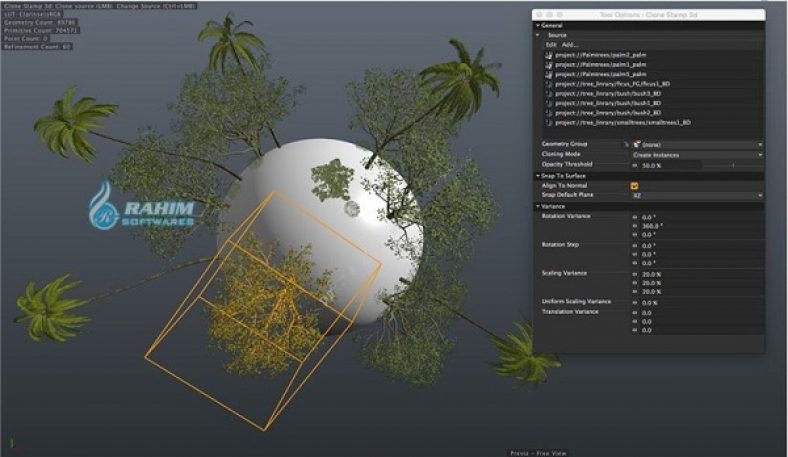The image size is (788, 457).
Task: Click the orange-highlighted tree in viewport
Action: (271, 302)
